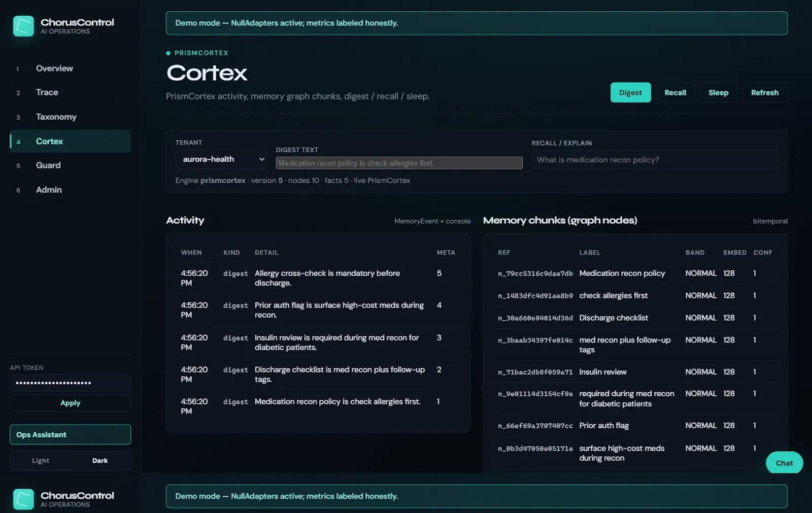Click the 'Medication recon policy' chunk label
Image resolution: width=812 pixels, height=513 pixels.
click(x=622, y=273)
